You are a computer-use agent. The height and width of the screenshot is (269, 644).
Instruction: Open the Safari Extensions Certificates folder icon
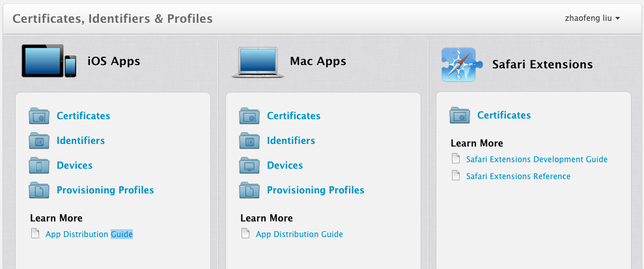(x=460, y=115)
